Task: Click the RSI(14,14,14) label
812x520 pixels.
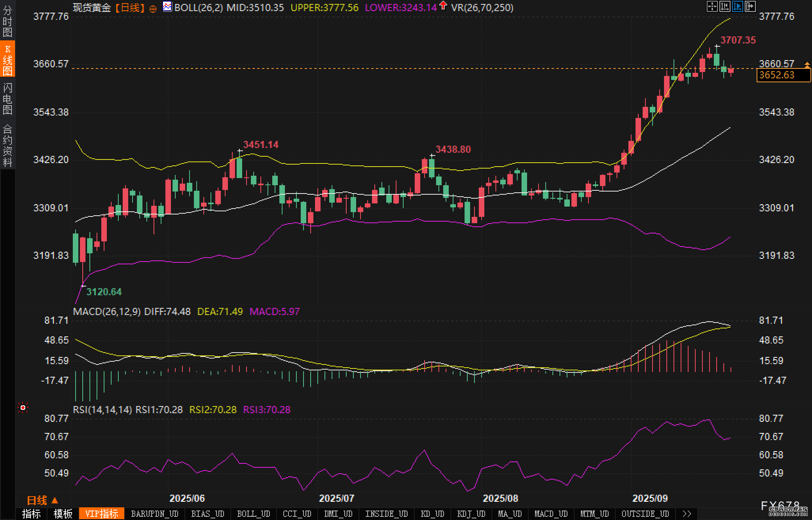Action: click(102, 410)
